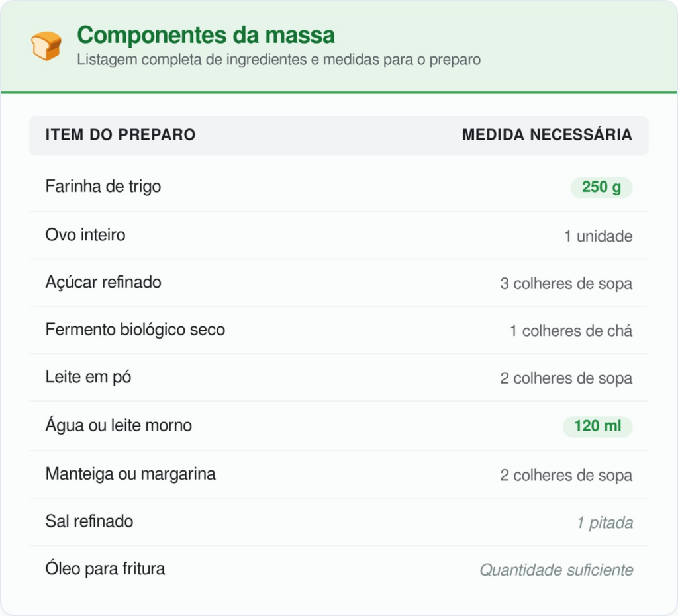This screenshot has height=616, width=678.
Task: Click the Quantidade suficiente text
Action: [556, 570]
